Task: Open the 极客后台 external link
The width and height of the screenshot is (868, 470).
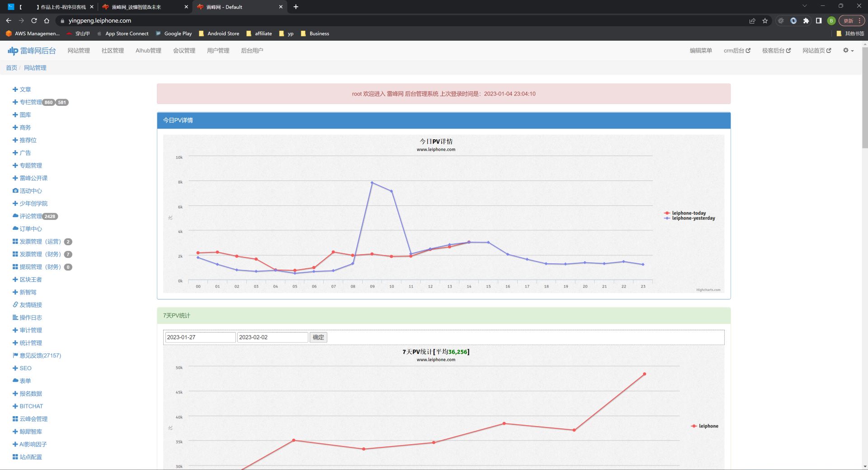Action: tap(776, 51)
